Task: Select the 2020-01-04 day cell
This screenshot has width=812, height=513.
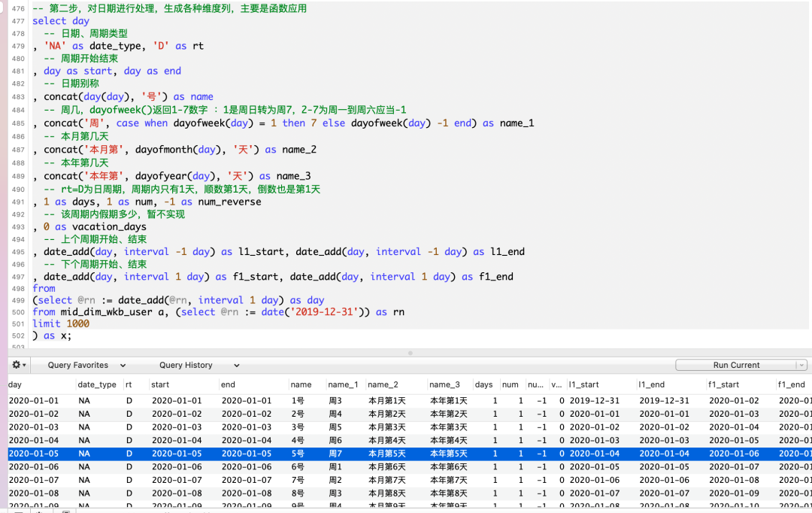Action: [34, 441]
